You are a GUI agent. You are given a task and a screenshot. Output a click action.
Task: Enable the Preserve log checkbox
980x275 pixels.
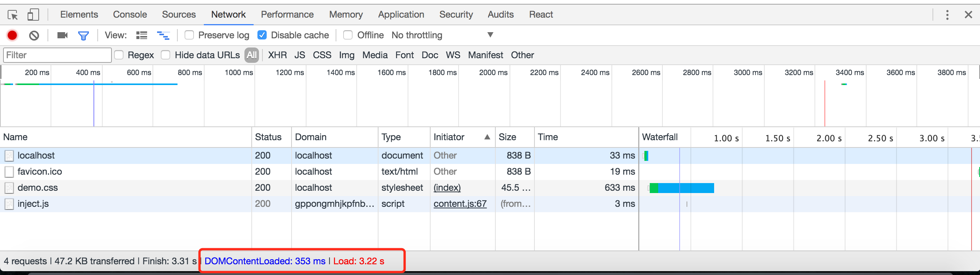click(x=189, y=35)
